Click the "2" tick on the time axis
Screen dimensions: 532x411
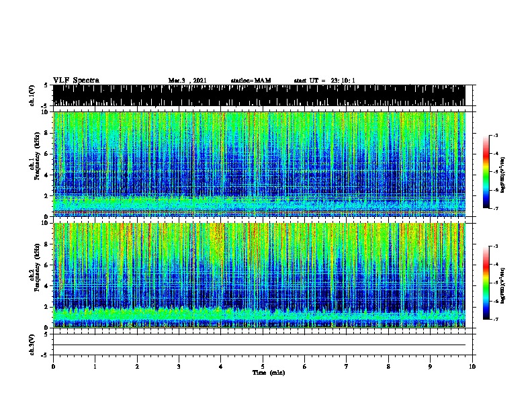coord(137,367)
